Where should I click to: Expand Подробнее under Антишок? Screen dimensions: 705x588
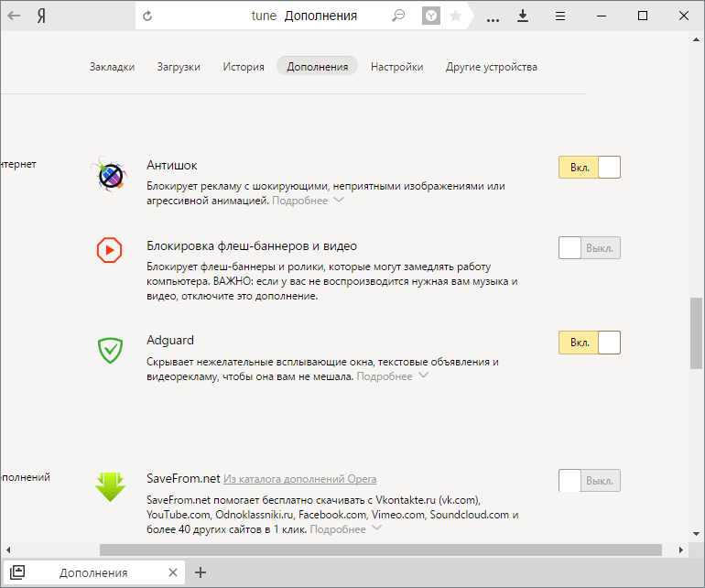(x=308, y=201)
